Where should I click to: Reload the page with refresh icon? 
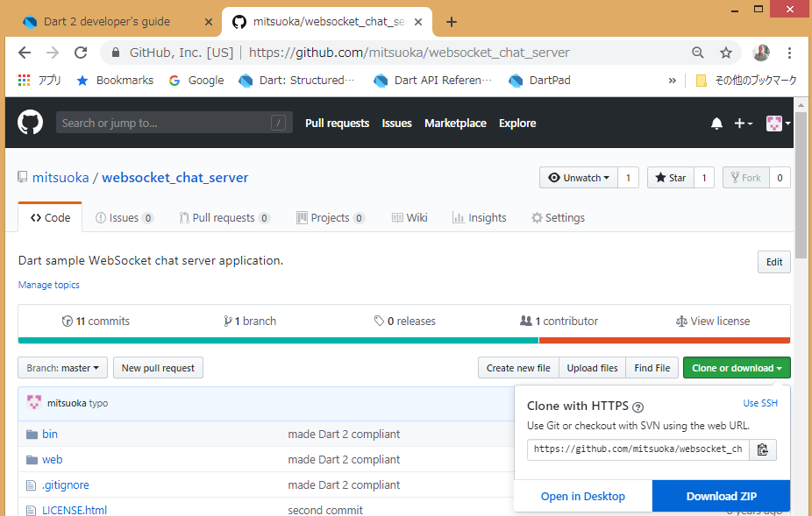coord(81,53)
